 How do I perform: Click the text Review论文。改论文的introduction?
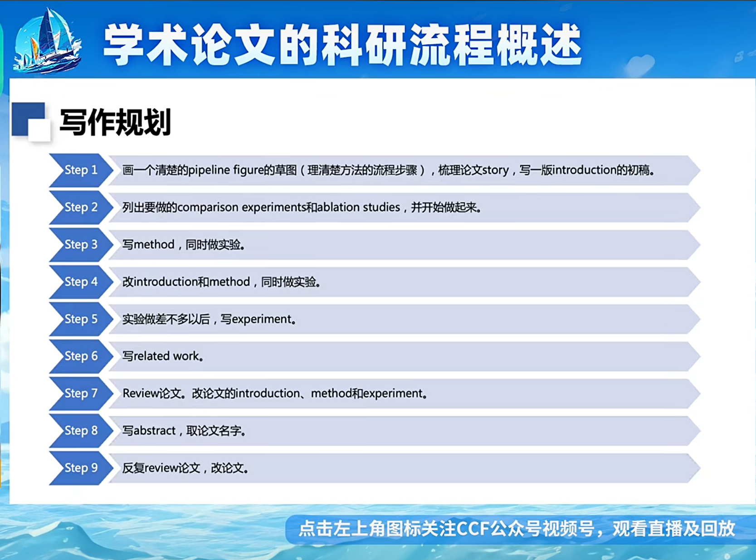275,393
